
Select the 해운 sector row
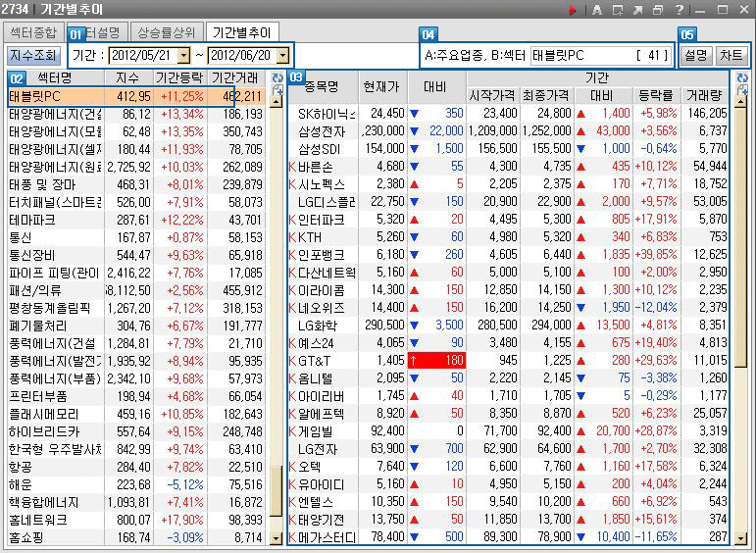(x=136, y=485)
